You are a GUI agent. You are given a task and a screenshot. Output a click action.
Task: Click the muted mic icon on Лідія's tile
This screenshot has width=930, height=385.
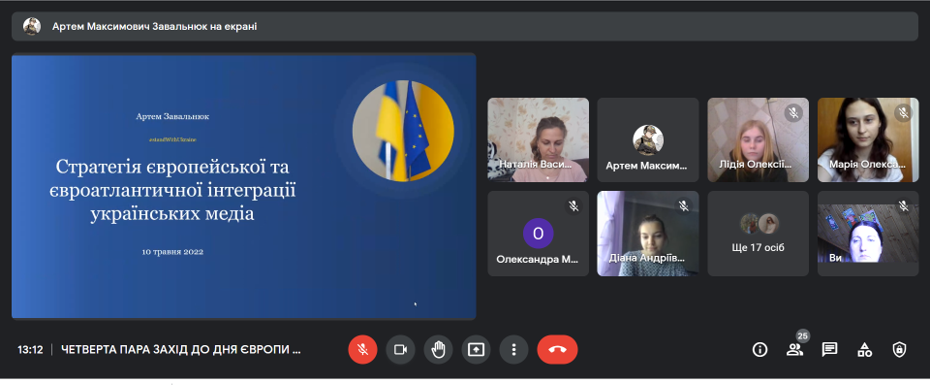tap(794, 113)
